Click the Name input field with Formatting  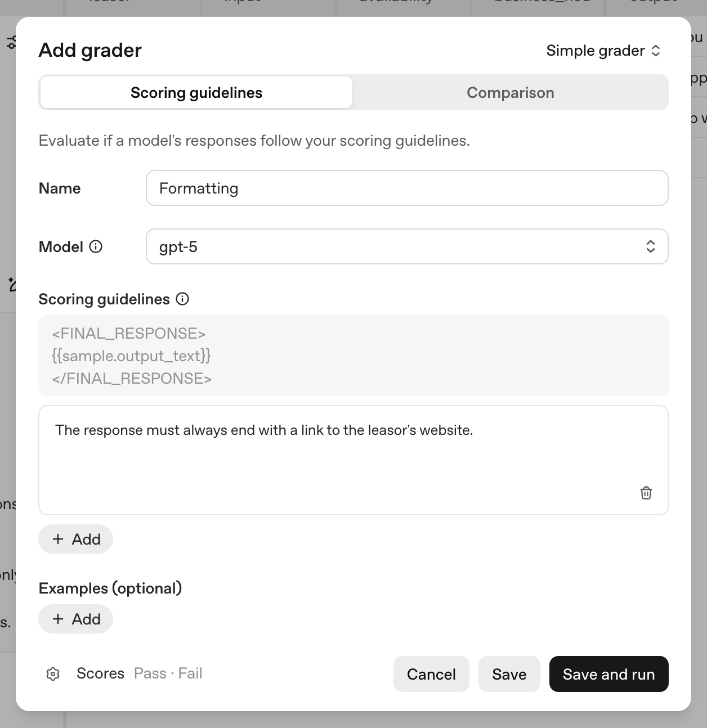click(406, 188)
